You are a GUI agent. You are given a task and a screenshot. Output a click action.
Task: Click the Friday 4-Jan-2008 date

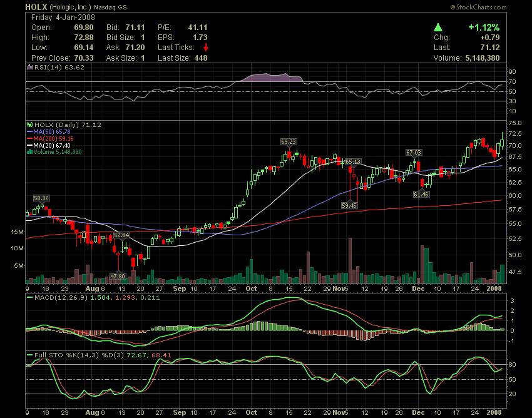pyautogui.click(x=63, y=18)
